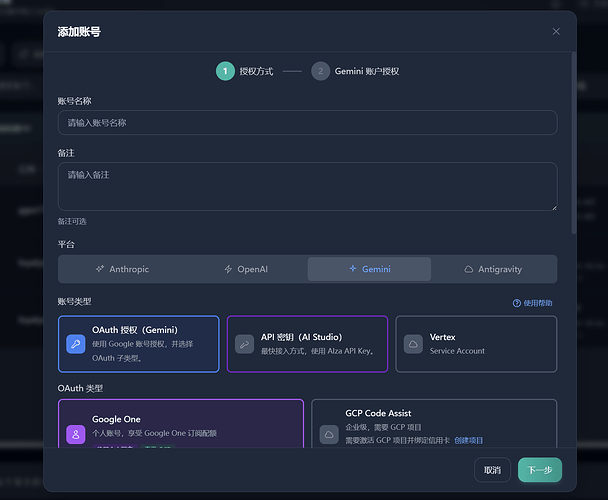The width and height of the screenshot is (608, 500).
Task: Click the 授权方式 step label
Action: (x=256, y=71)
